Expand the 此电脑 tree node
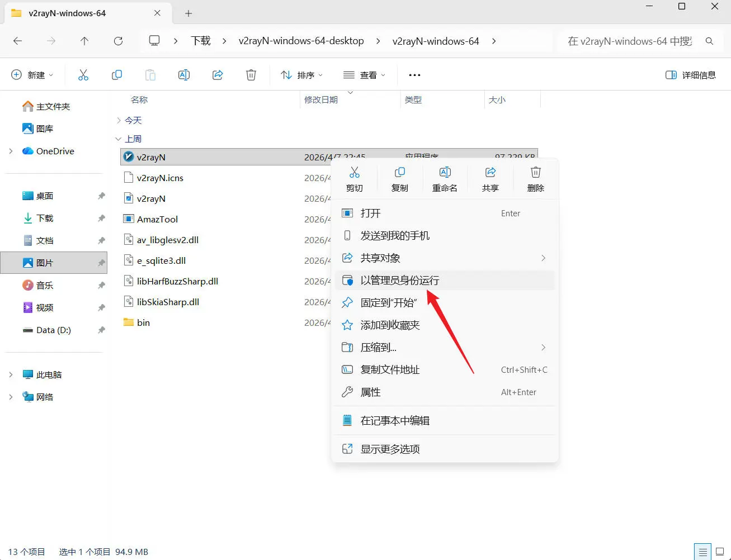Screen dimensions: 731x560 point(11,374)
